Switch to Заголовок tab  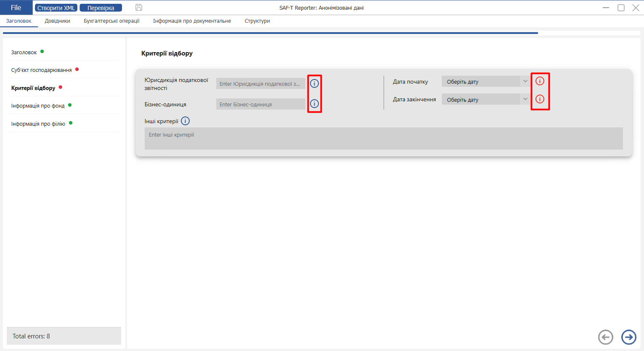point(19,21)
